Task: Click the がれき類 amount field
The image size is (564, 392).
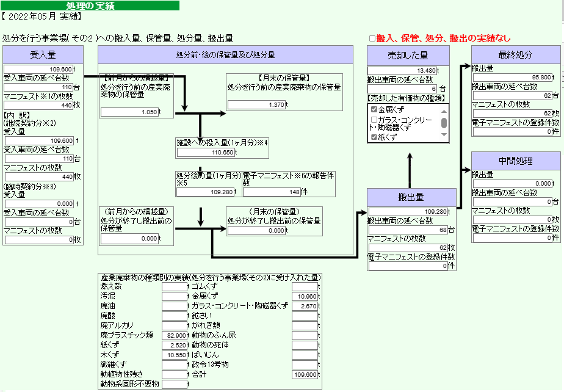Action: (x=305, y=325)
